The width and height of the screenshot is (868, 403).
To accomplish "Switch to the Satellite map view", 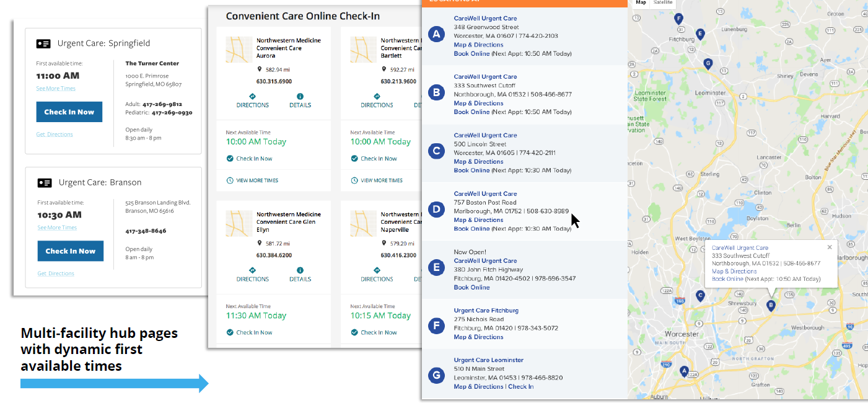I will 663,2.
